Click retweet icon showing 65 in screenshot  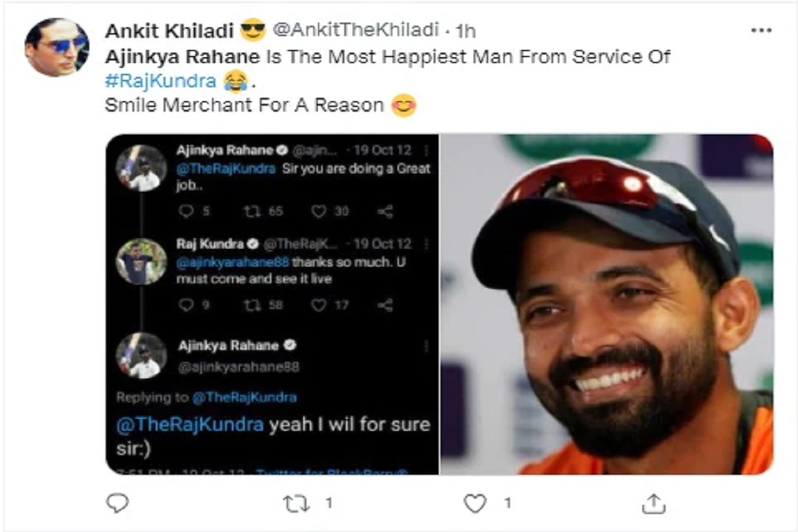coord(252,211)
